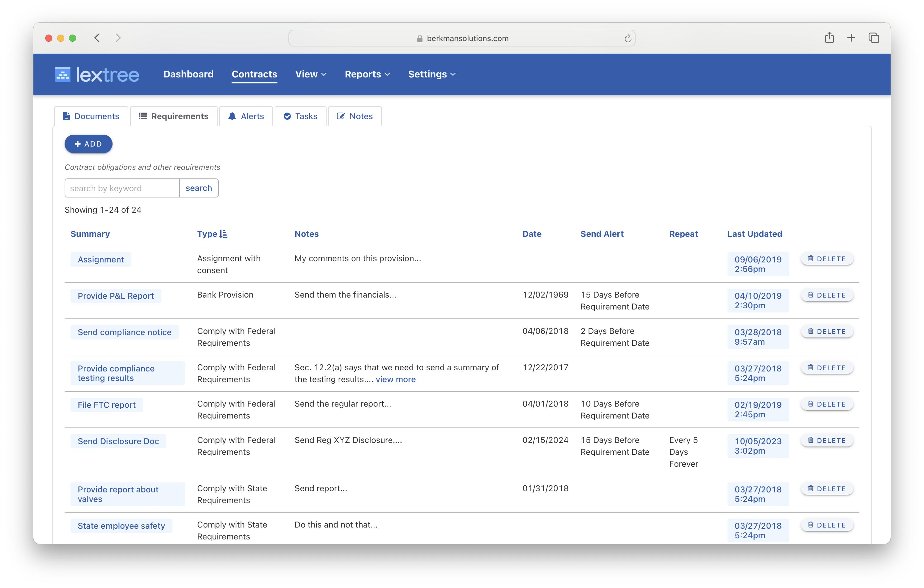Open the Provide P&L Report requirement

coord(116,296)
